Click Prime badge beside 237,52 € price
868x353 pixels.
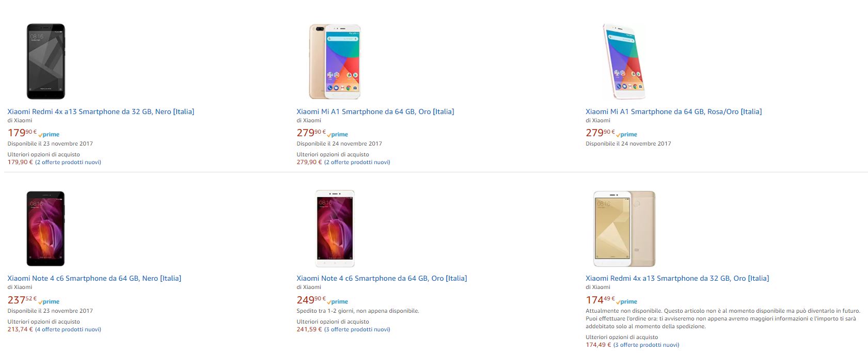[x=50, y=302]
